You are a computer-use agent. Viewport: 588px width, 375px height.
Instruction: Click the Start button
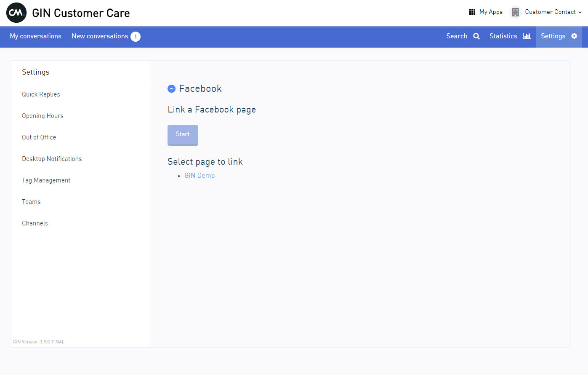point(183,135)
